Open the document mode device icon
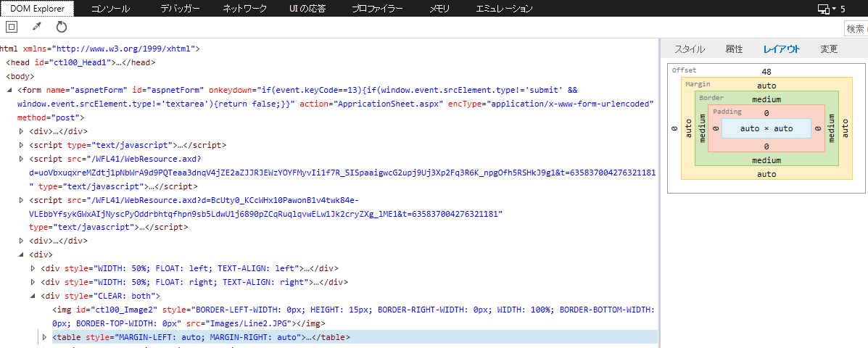Viewport: 868px width, 348px height. [824, 9]
